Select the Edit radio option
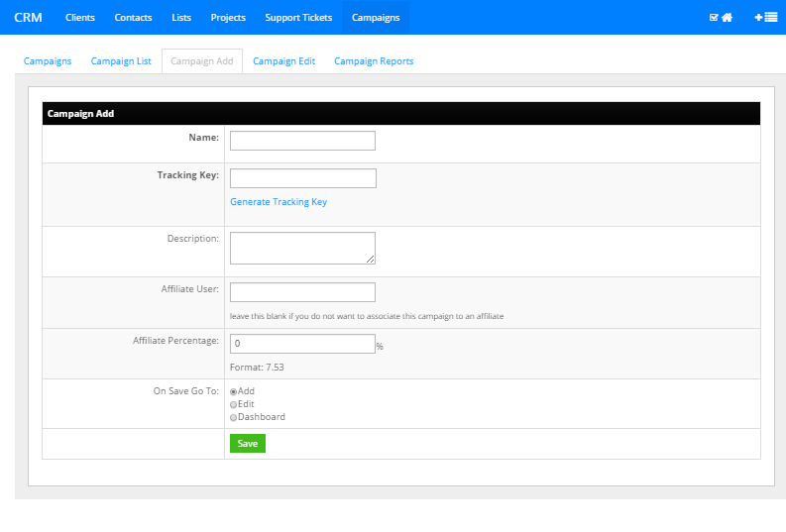Screen dimensions: 786x532 (233, 405)
